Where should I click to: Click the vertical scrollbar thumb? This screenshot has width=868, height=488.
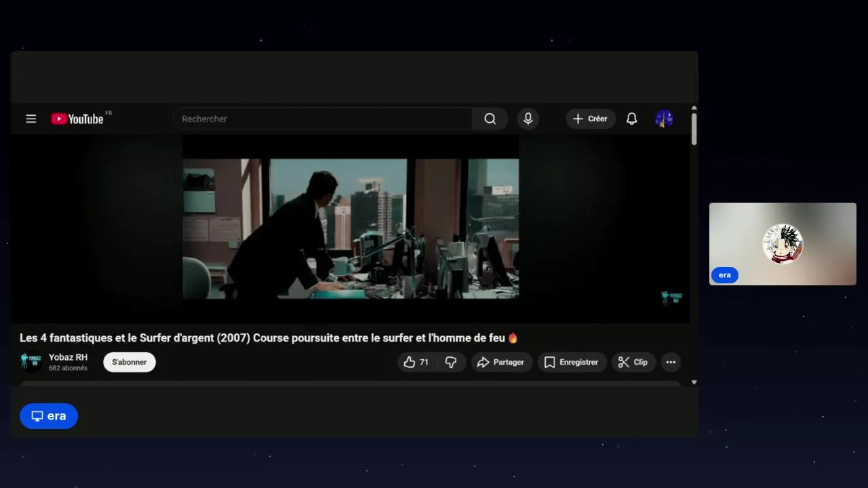pos(694,129)
